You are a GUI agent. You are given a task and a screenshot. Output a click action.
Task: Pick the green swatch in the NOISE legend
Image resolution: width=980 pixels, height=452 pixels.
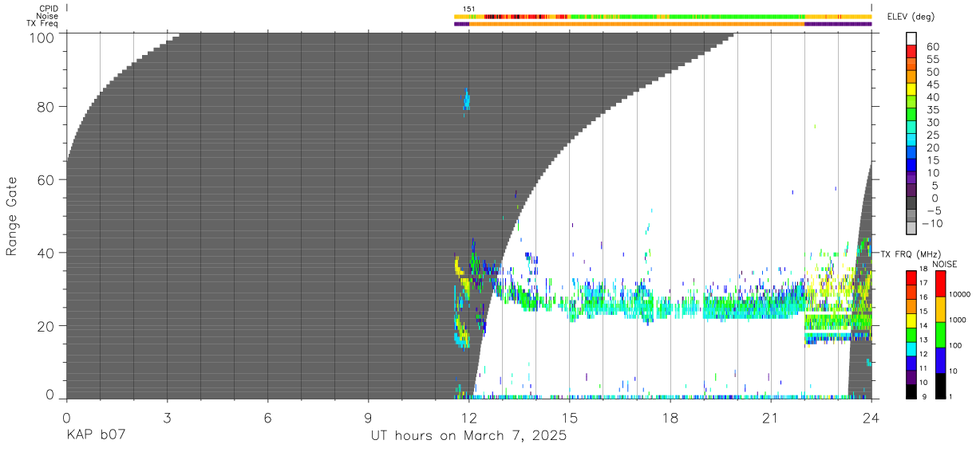[940, 335]
